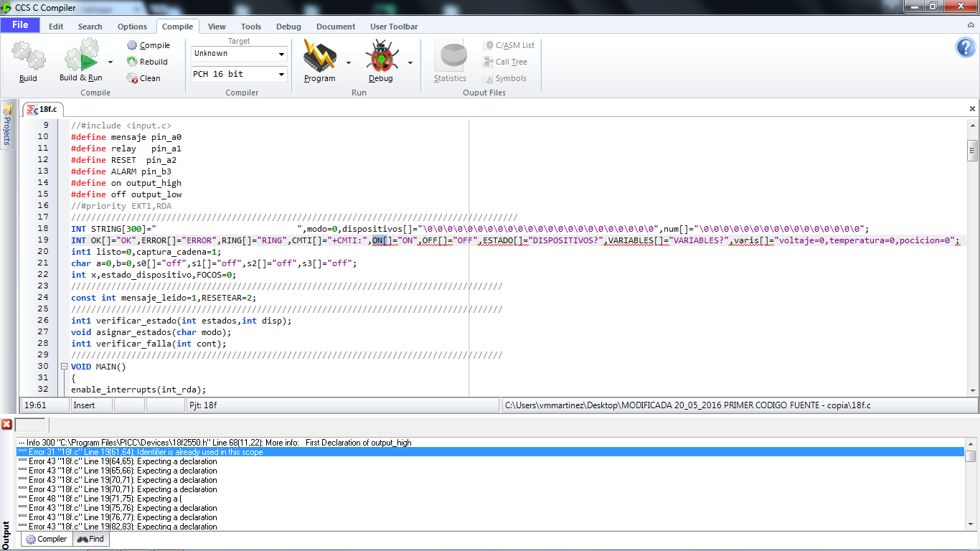This screenshot has width=980, height=551.
Task: Switch to the View tab
Action: [217, 27]
